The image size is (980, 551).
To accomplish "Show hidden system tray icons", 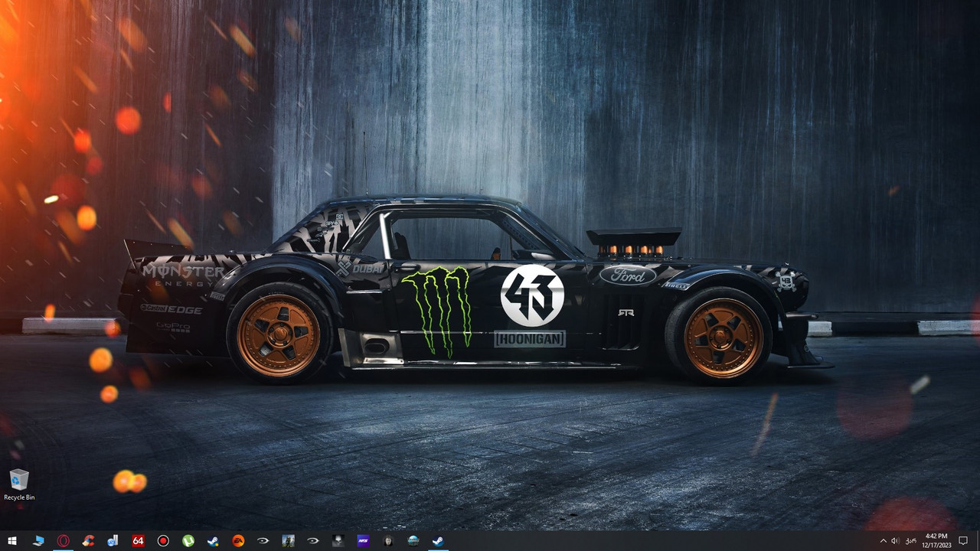I will (883, 541).
